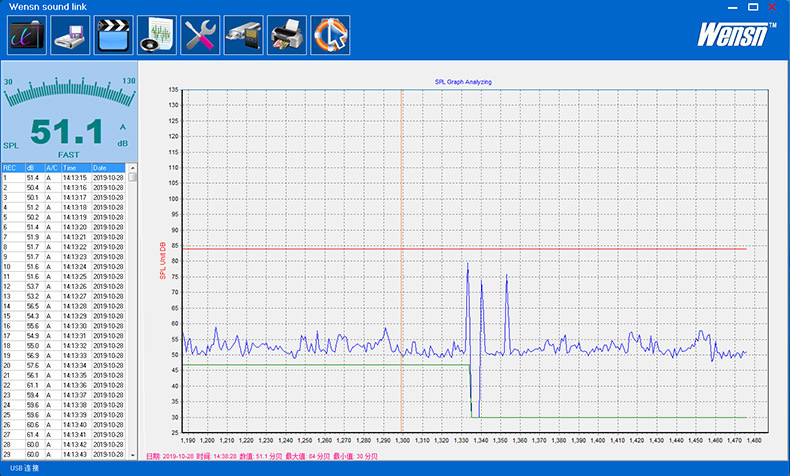Screen dimensions: 790x476
Task: Open the folder icon with curve
Action: pyautogui.click(x=24, y=35)
